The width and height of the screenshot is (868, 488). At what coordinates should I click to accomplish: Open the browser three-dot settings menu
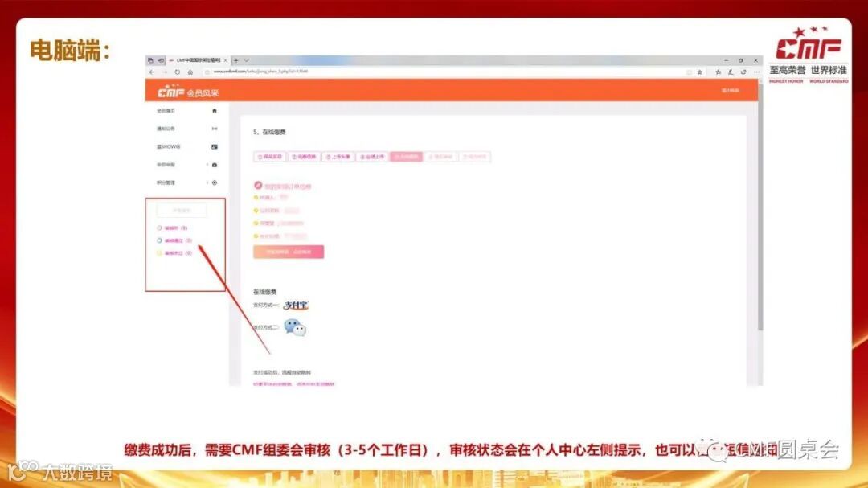[756, 72]
